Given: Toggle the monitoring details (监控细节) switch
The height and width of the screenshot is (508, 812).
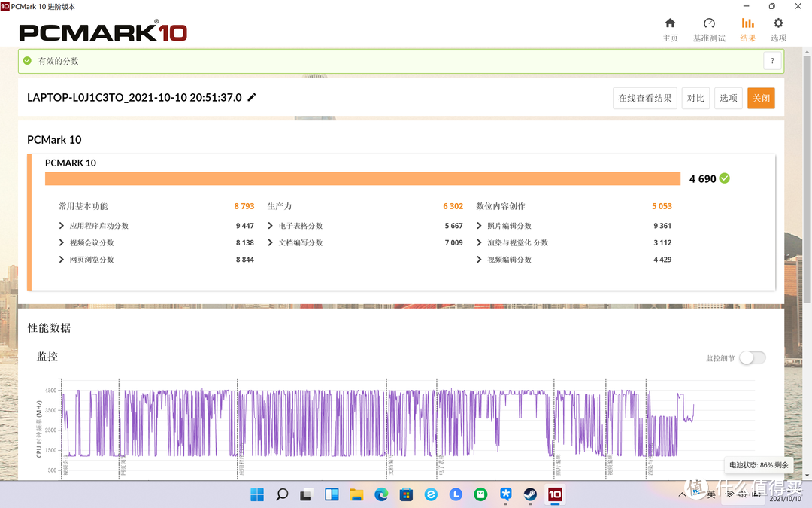Looking at the screenshot, I should pyautogui.click(x=752, y=357).
